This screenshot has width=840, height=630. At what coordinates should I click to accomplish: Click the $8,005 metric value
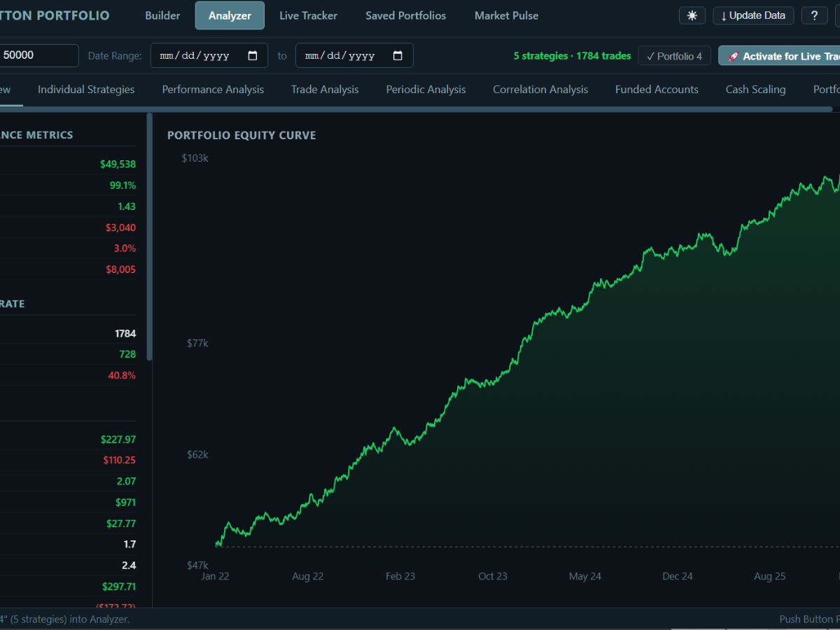click(120, 269)
